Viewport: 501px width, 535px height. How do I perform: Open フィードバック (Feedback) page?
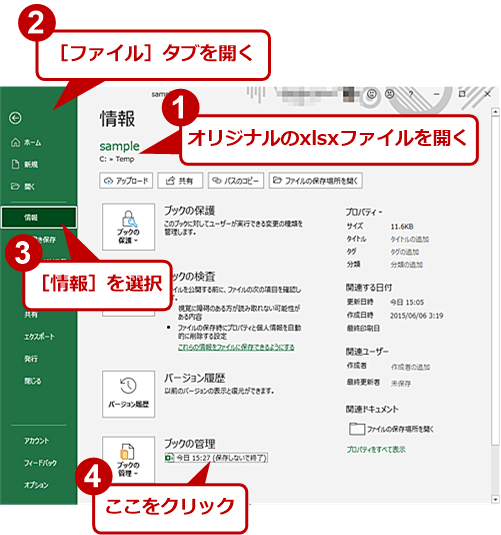pyautogui.click(x=40, y=463)
